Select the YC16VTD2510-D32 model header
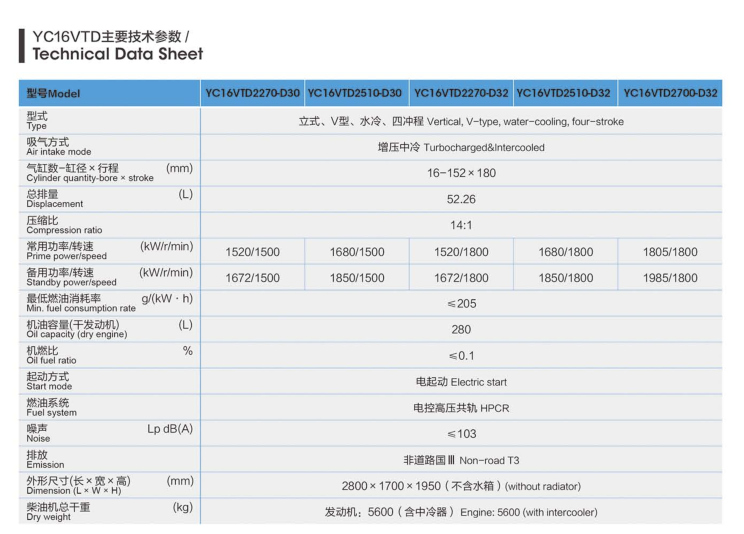 point(565,93)
